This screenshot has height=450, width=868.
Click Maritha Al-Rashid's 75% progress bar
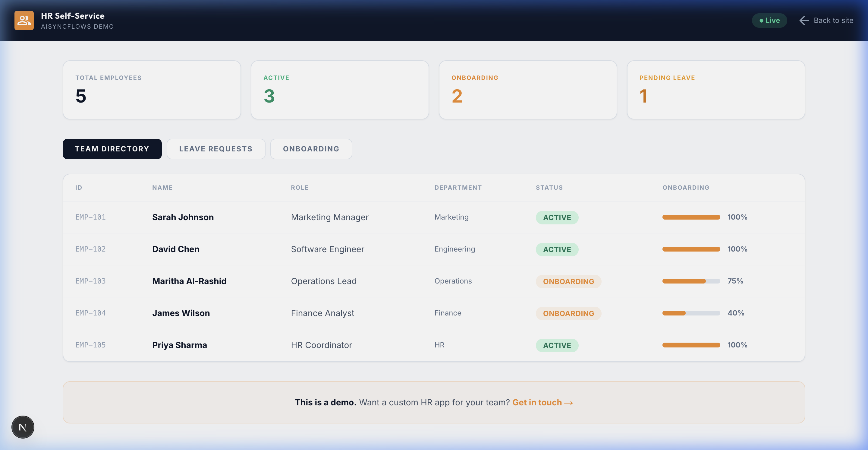click(691, 281)
